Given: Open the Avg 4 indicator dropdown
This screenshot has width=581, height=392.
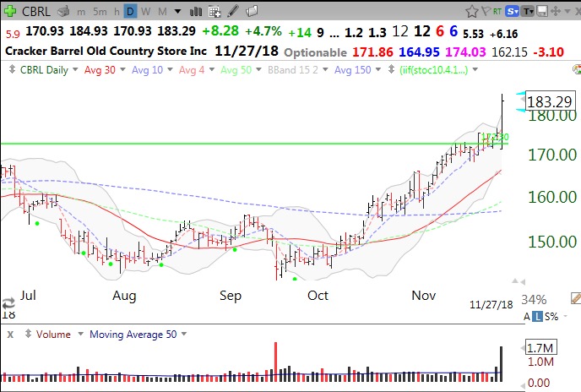Looking at the screenshot, I should pos(212,69).
